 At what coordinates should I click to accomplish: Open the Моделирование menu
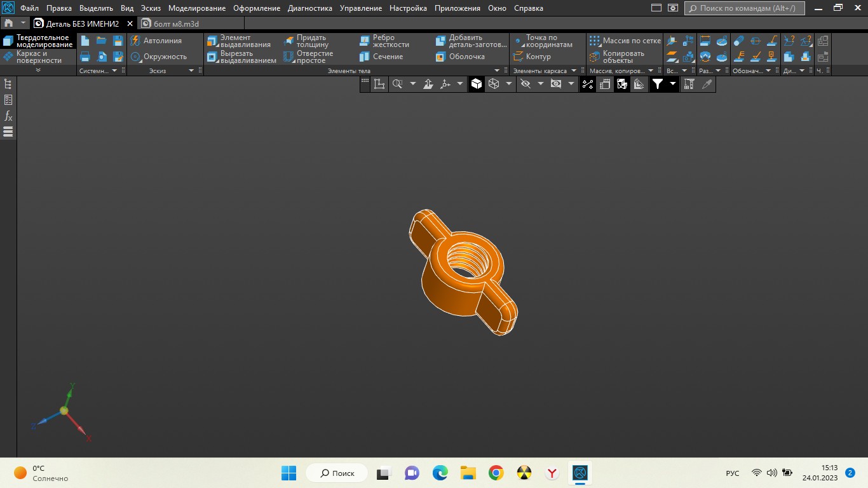196,8
